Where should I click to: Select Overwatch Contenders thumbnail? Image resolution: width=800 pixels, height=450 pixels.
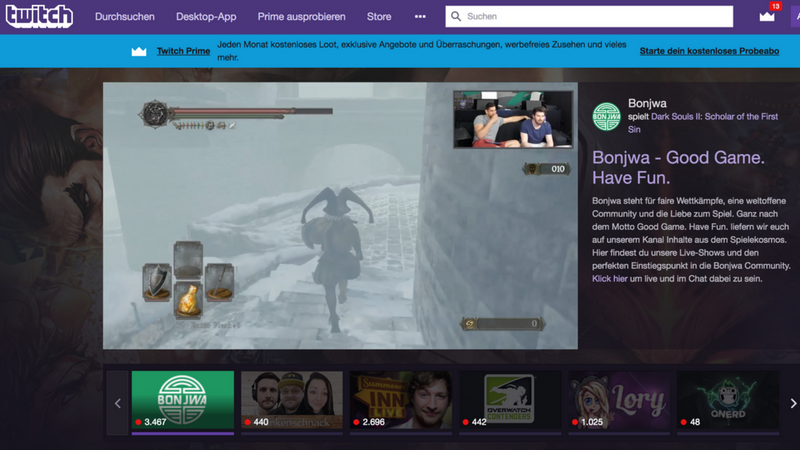tap(510, 400)
